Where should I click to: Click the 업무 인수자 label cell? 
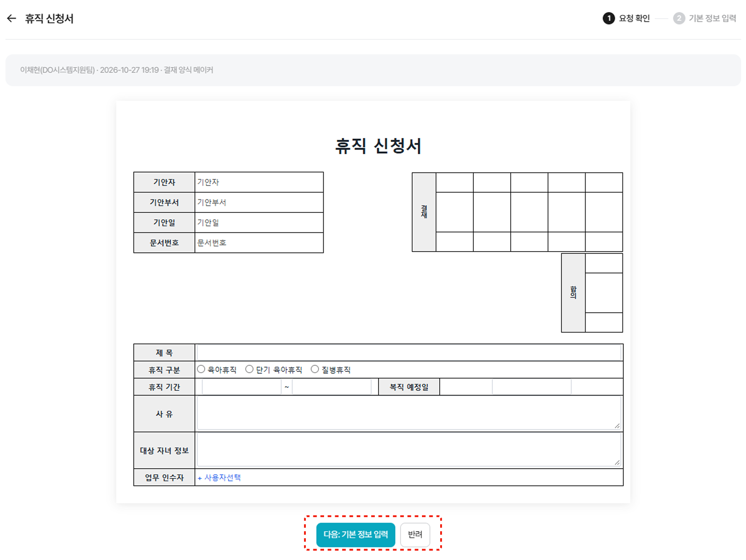point(164,478)
